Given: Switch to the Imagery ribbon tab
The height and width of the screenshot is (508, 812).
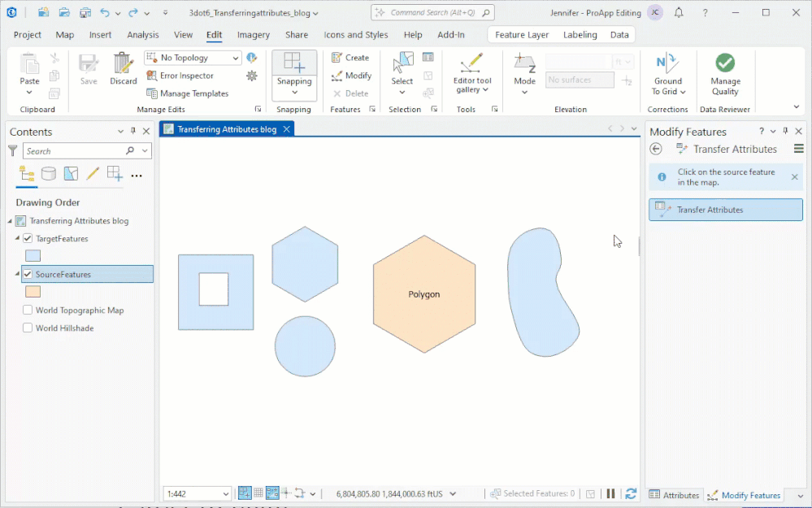Looking at the screenshot, I should click(x=253, y=34).
